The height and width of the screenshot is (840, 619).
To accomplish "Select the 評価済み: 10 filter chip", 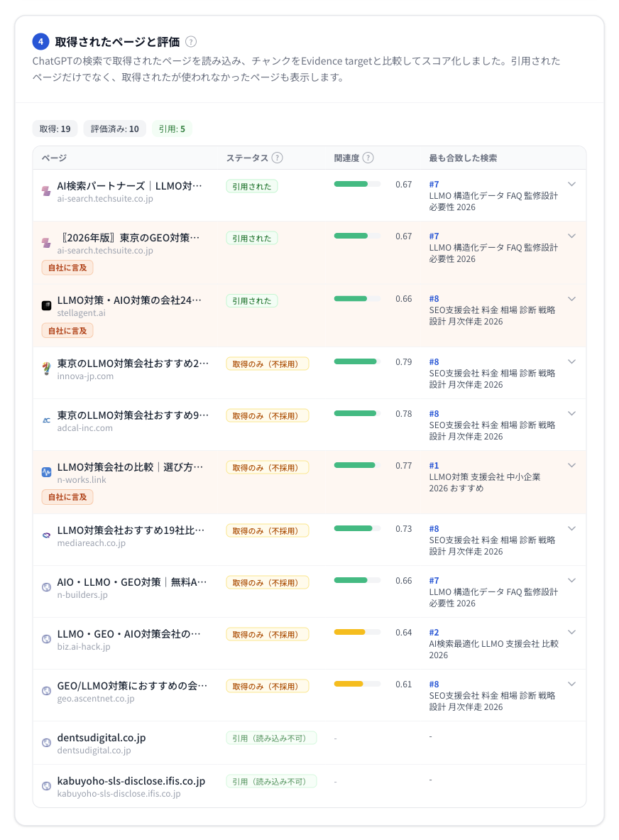I will 114,129.
